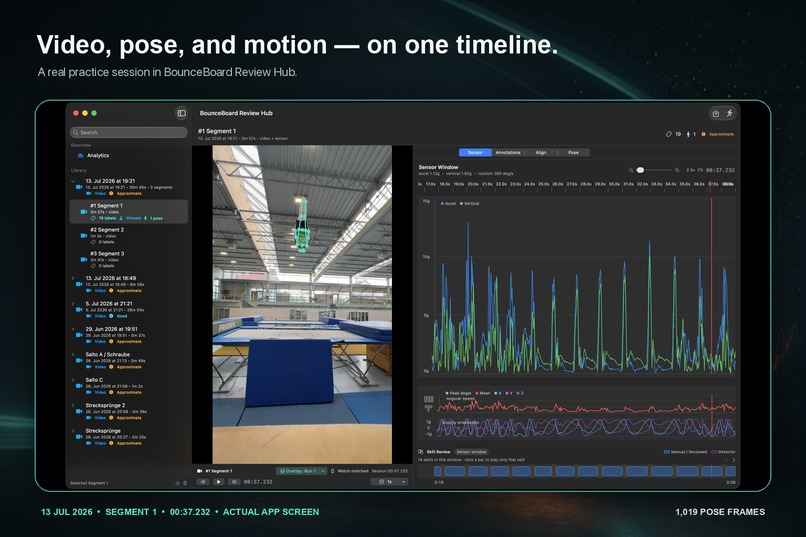Click the camera icon of #3 Segment 3
The image size is (806, 537).
[84, 260]
